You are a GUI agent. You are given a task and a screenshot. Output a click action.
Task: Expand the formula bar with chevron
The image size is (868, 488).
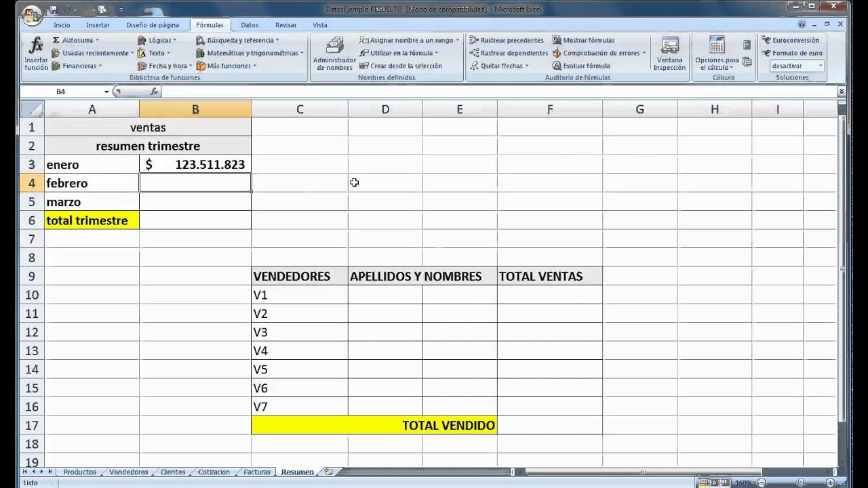pos(842,91)
